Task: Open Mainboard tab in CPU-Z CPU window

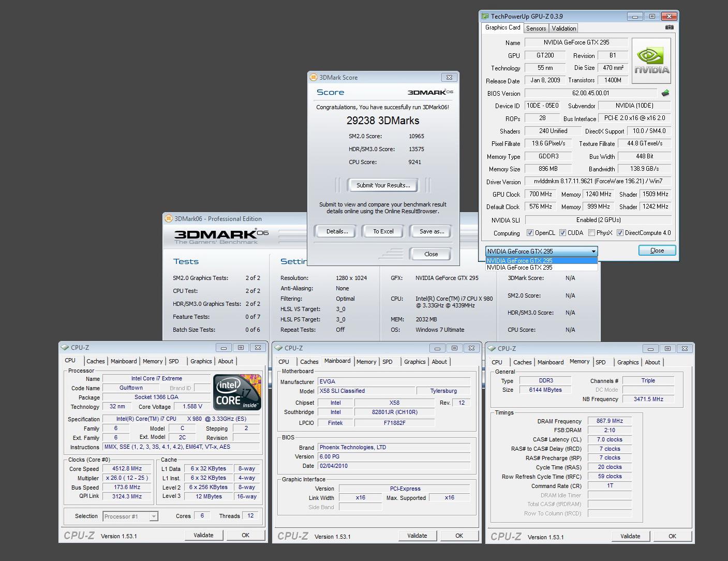Action: click(124, 361)
